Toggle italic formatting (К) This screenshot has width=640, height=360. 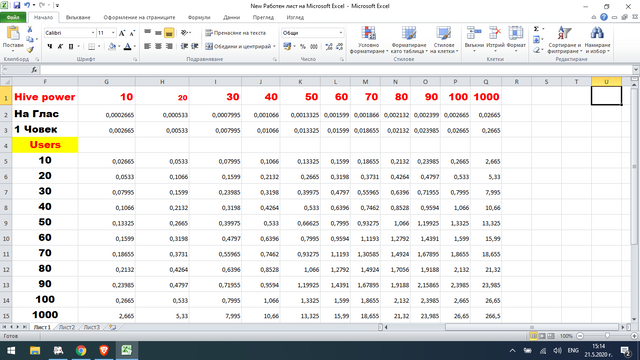[x=60, y=47]
